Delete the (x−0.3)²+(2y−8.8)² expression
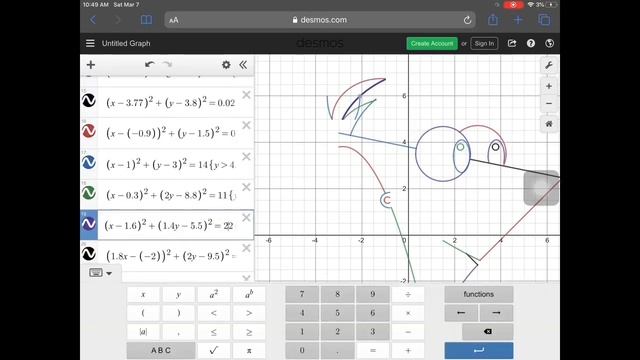Viewport: 640px width, 360px height. point(246,187)
